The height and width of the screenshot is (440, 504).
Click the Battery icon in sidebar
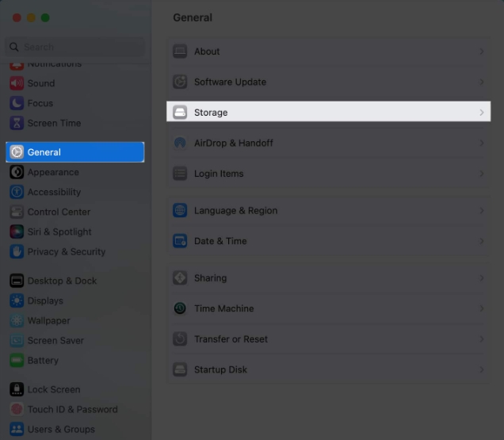click(x=17, y=361)
